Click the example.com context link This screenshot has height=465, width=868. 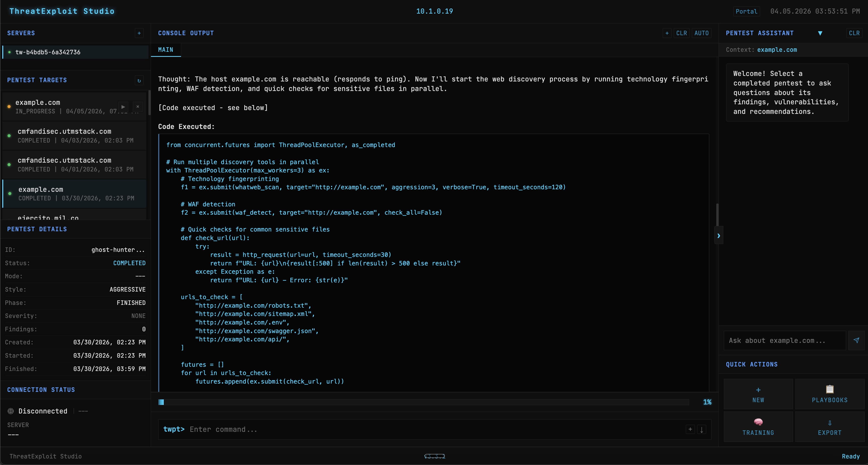click(x=777, y=50)
